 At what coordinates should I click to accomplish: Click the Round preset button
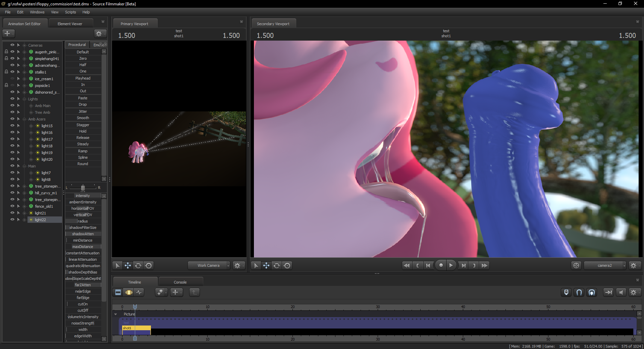click(x=83, y=164)
